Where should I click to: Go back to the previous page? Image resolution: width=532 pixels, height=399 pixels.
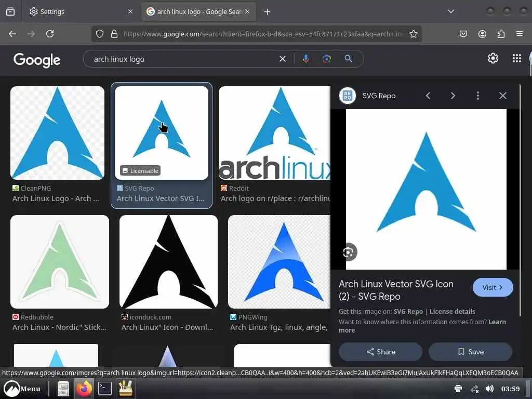[12, 34]
